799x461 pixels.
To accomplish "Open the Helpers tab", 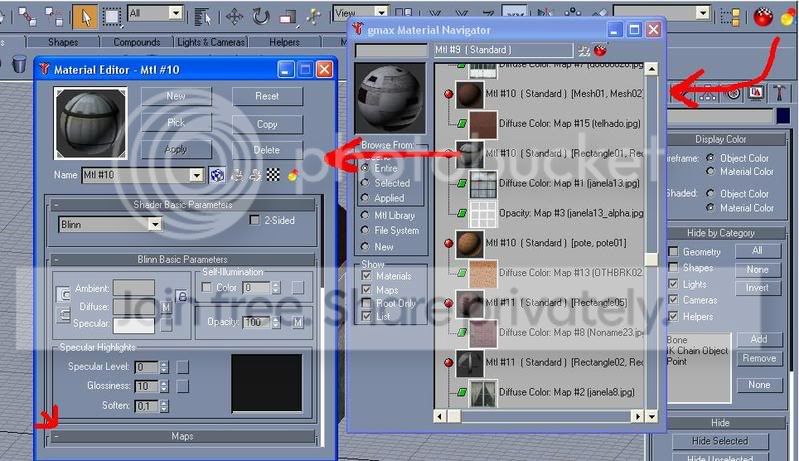I will (x=284, y=42).
